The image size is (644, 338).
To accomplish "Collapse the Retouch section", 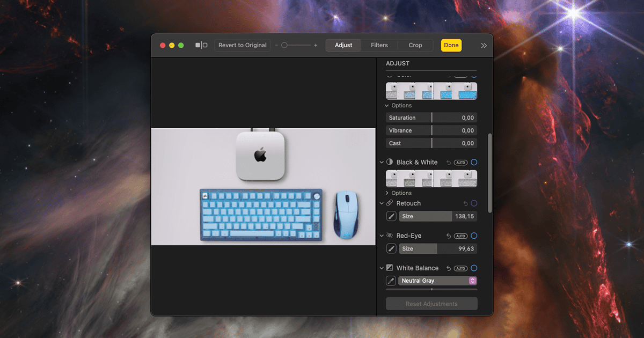I will (382, 203).
